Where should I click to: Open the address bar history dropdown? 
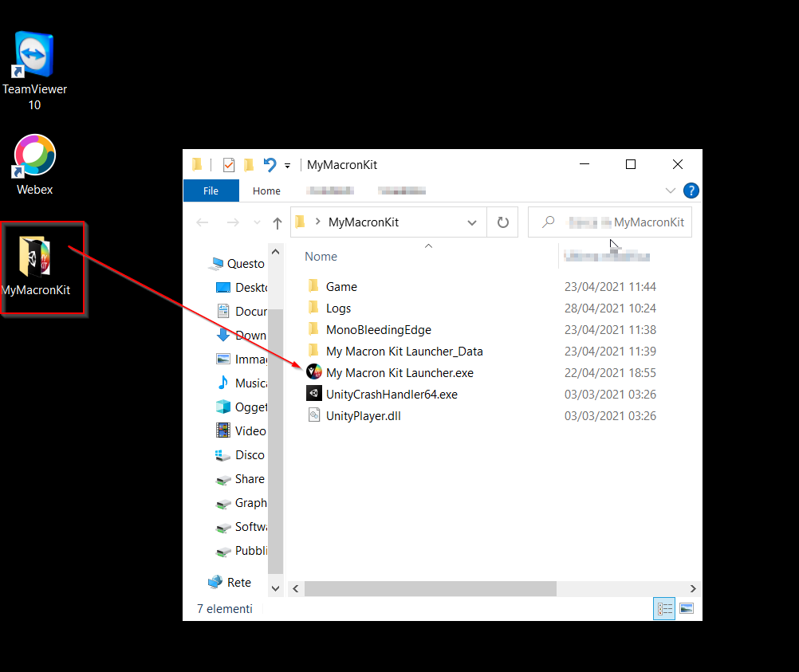coord(472,222)
